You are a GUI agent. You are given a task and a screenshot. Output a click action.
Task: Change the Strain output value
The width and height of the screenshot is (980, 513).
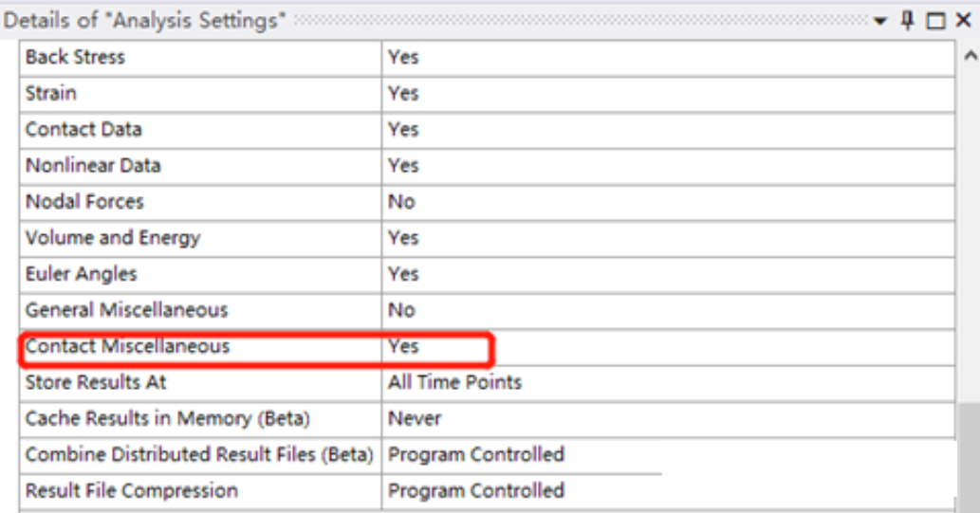pos(668,95)
